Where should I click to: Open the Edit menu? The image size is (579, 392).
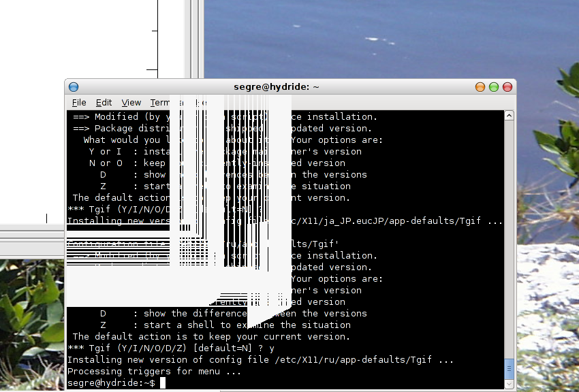(104, 103)
